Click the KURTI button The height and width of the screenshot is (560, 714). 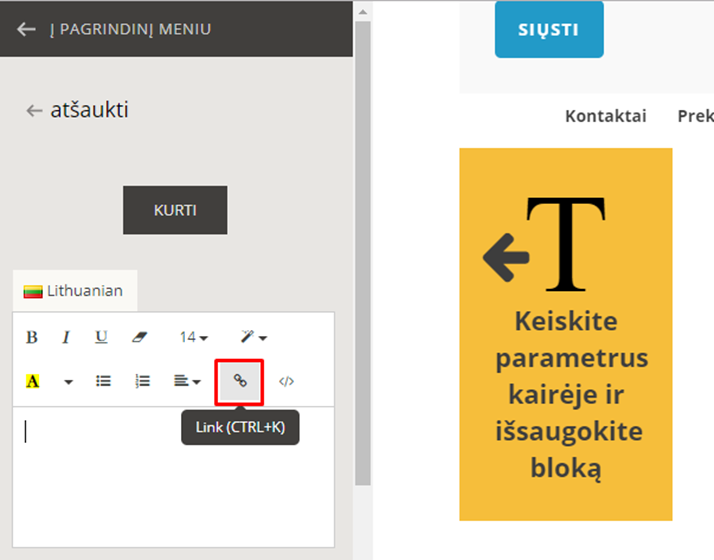(x=175, y=210)
